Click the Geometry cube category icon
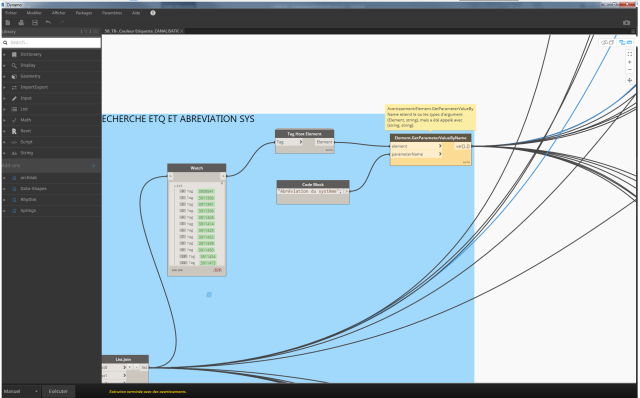The width and height of the screenshot is (640, 398). (x=14, y=76)
